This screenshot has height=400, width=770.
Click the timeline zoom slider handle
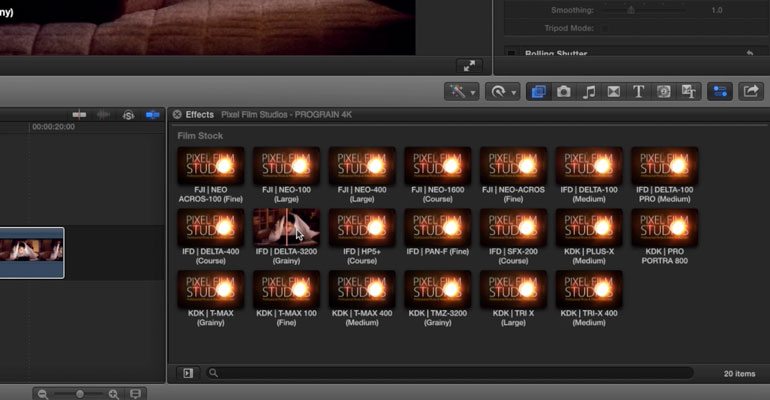(x=80, y=394)
